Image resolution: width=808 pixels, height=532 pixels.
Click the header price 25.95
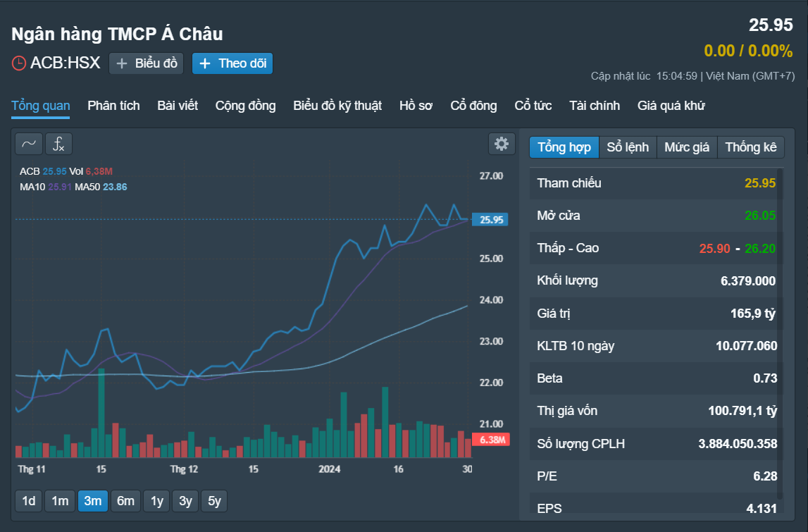click(x=771, y=25)
